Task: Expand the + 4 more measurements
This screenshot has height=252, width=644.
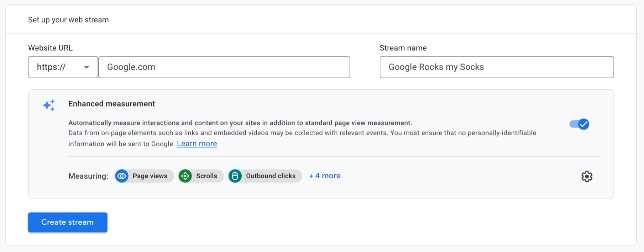Action: pyautogui.click(x=325, y=176)
